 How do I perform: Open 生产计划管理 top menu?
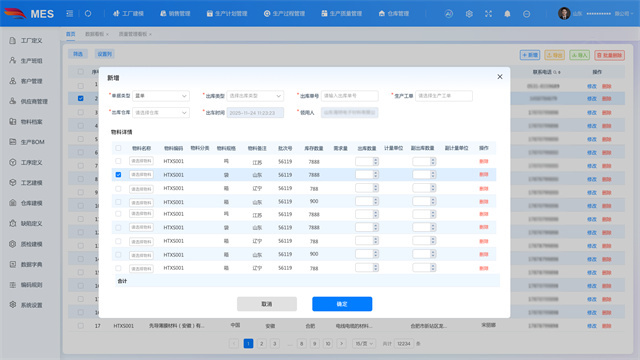click(227, 13)
